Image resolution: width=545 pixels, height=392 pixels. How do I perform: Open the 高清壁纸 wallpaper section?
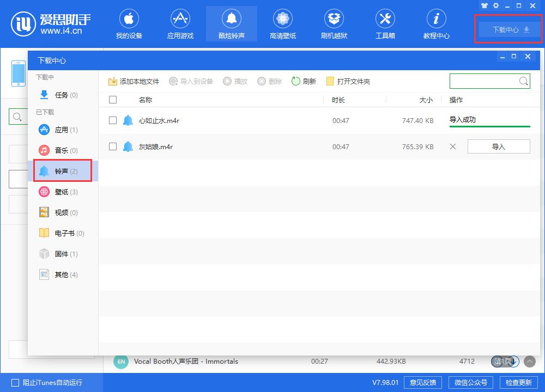282,23
